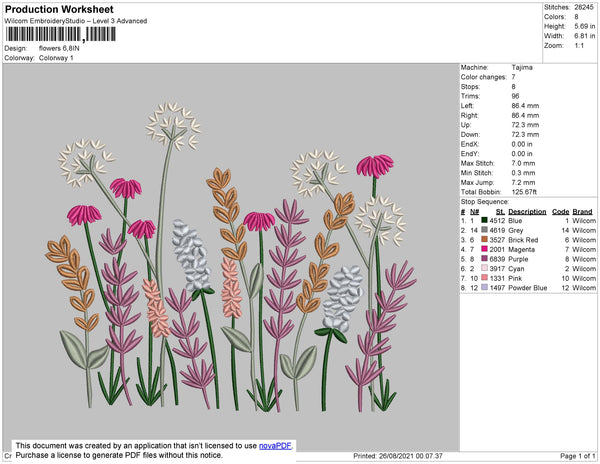Click the 'Printed: 26/08/2021 00.07.37' text
The height and width of the screenshot is (464, 600).
pyautogui.click(x=398, y=456)
